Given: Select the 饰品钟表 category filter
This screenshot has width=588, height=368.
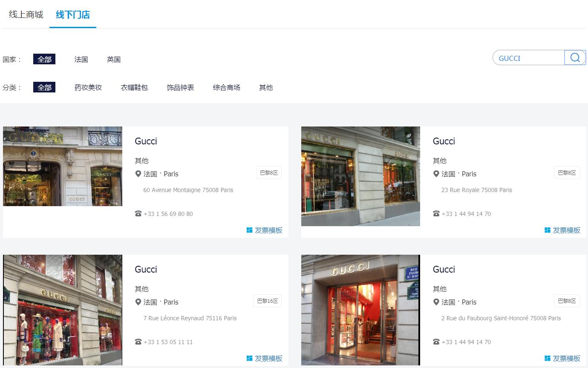Looking at the screenshot, I should pyautogui.click(x=180, y=87).
